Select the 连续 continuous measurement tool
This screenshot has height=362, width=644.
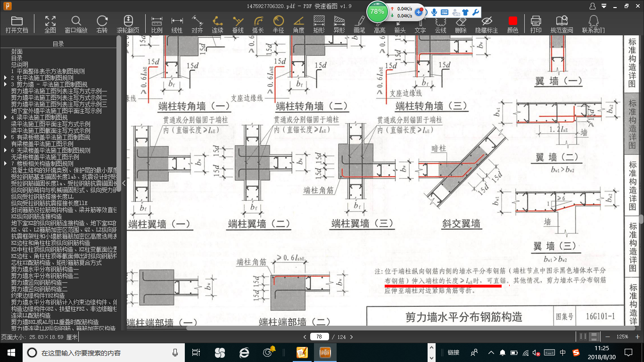click(217, 24)
